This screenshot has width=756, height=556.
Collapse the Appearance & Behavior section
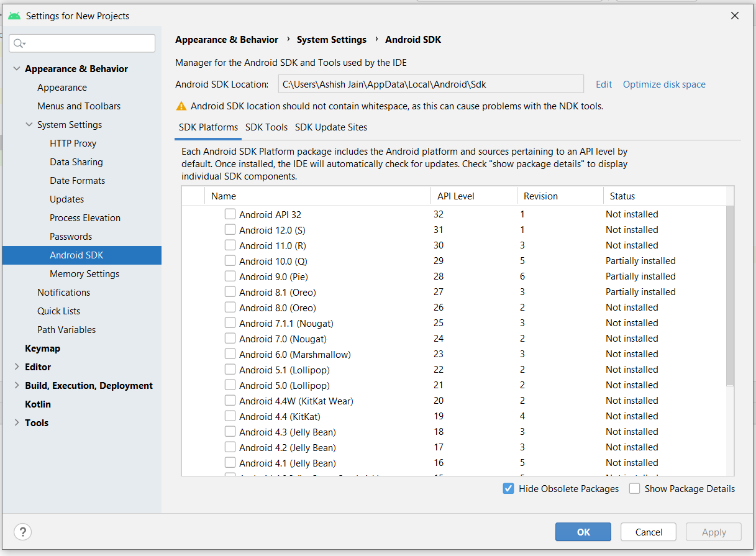coord(17,69)
